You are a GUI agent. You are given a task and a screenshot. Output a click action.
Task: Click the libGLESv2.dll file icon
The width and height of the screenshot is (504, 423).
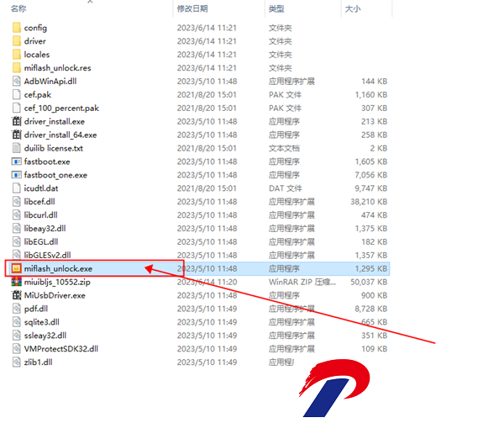pos(17,255)
